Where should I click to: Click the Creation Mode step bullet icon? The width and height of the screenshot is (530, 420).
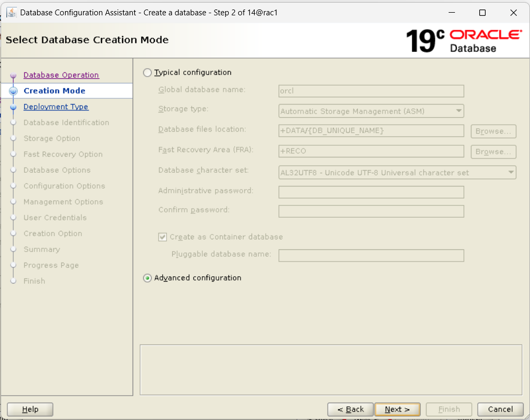[x=13, y=91]
